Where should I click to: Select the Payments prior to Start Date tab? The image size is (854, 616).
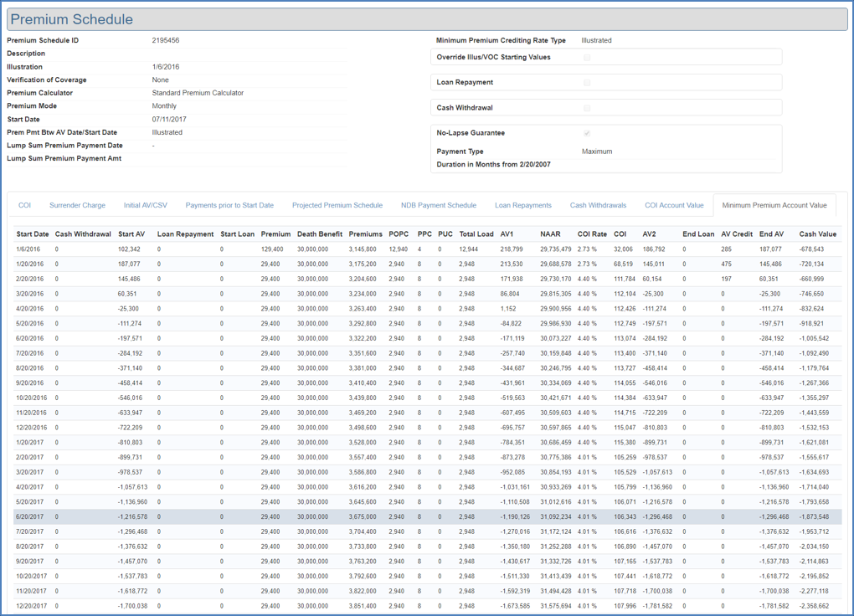229,205
